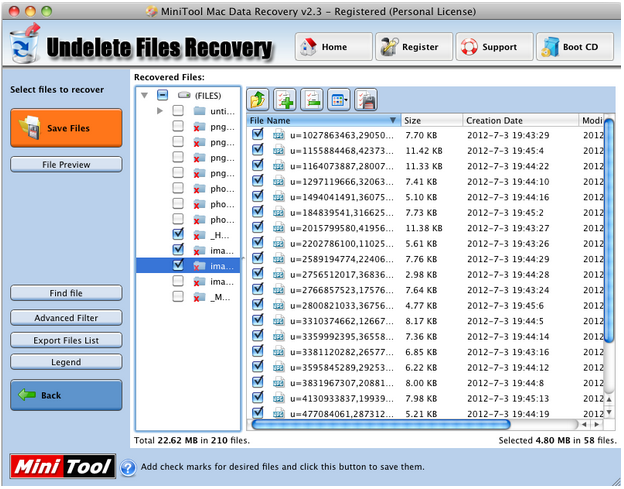Uncheck file u=3359992395,36558...
The width and height of the screenshot is (624, 489).
[x=258, y=336]
